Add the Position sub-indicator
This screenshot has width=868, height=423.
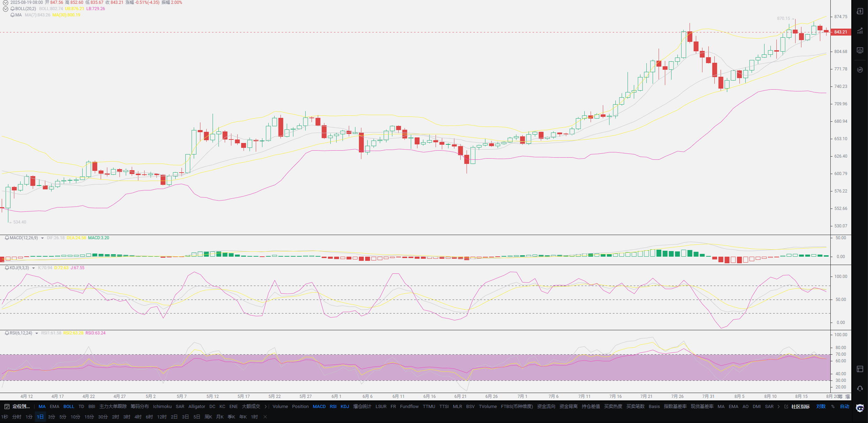(300, 407)
